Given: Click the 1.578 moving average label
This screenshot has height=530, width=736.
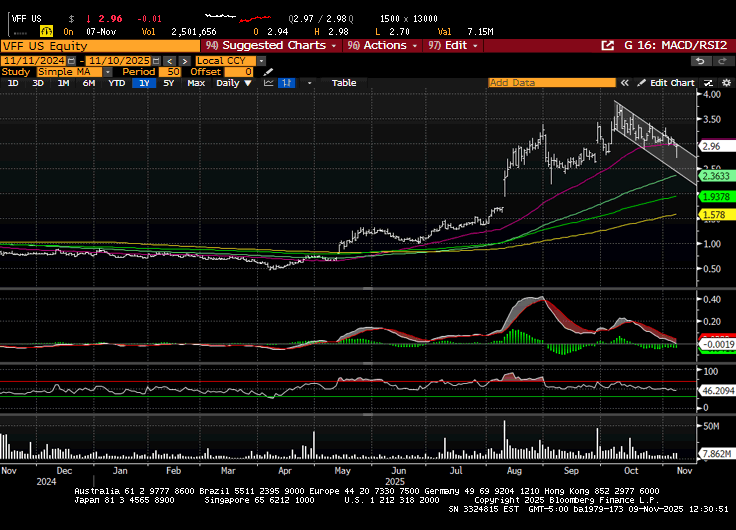Looking at the screenshot, I should [x=717, y=215].
